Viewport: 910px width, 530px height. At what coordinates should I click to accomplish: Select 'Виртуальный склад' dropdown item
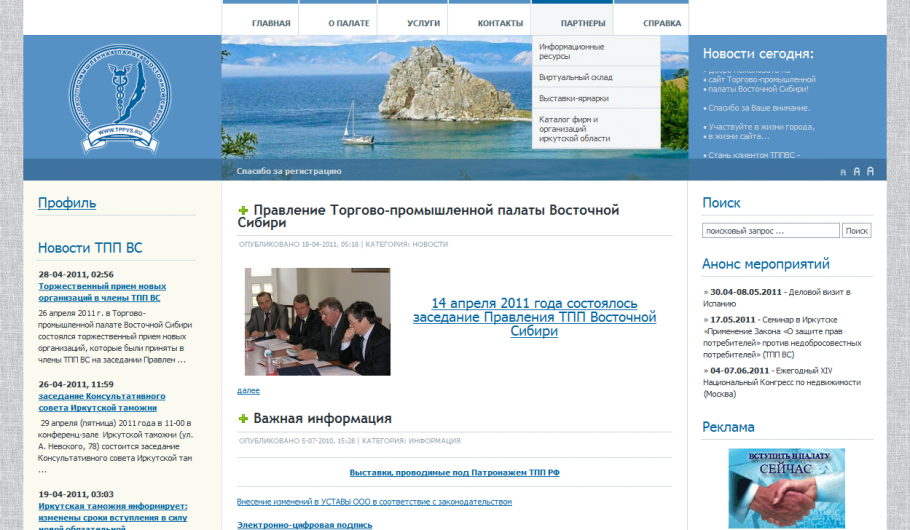coord(575,77)
